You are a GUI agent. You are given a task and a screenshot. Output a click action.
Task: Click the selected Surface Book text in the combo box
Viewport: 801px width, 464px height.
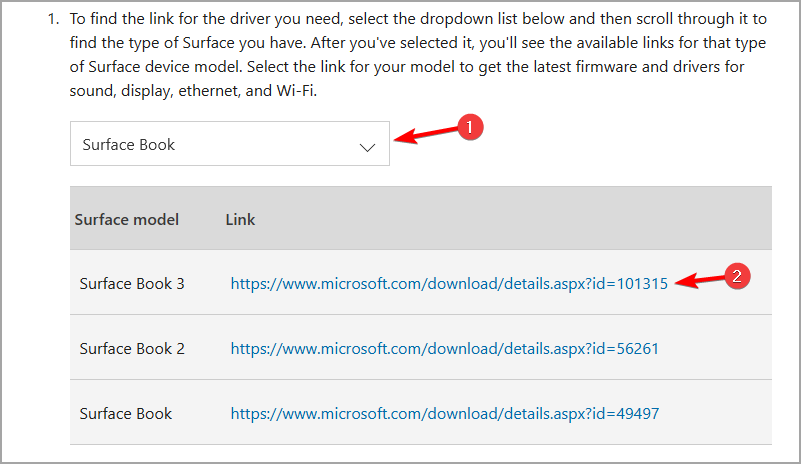click(129, 144)
